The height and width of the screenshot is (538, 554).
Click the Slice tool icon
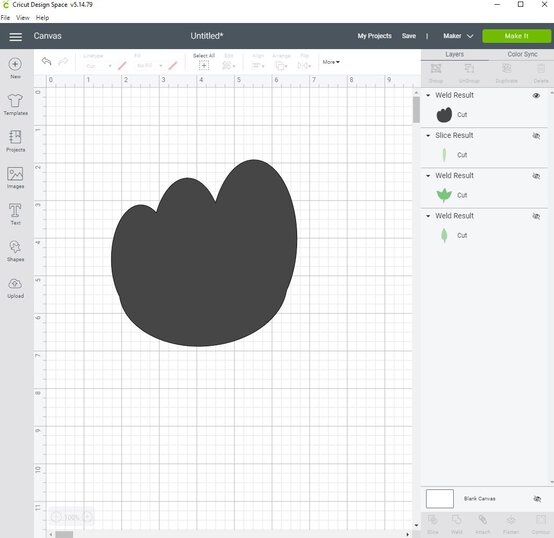pos(433,520)
